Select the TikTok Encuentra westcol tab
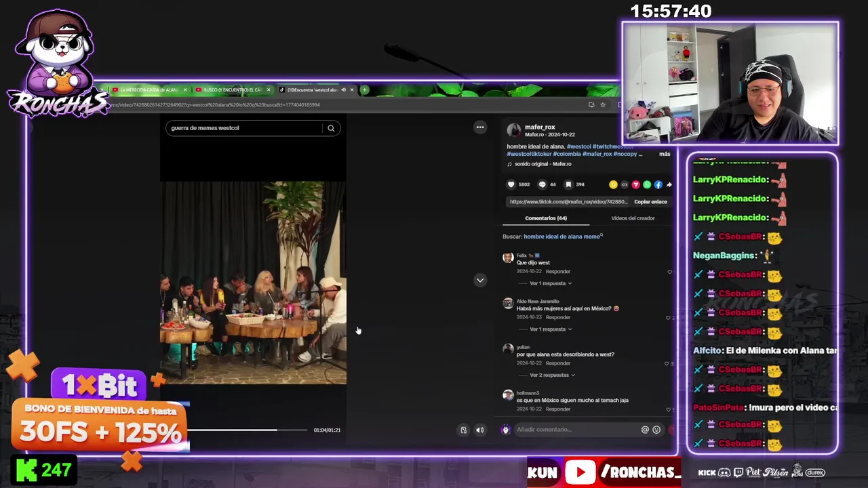This screenshot has width=868, height=488. pos(311,89)
